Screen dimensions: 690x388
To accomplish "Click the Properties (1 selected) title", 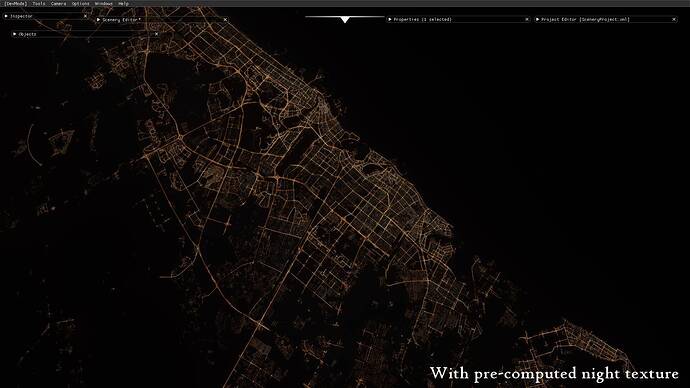I will click(422, 19).
